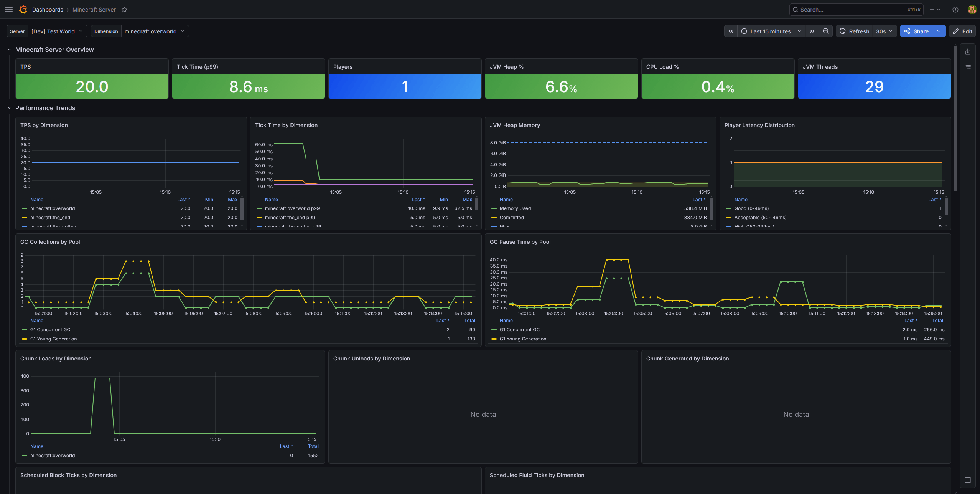
Task: Click G1 Concurrent GC color swatch in GC Pause Time
Action: pos(494,330)
